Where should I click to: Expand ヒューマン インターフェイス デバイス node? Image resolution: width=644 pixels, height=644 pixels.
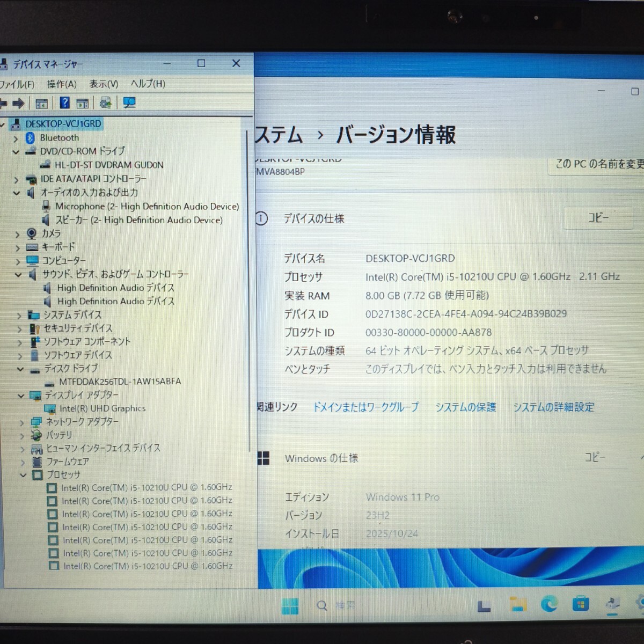coord(23,449)
